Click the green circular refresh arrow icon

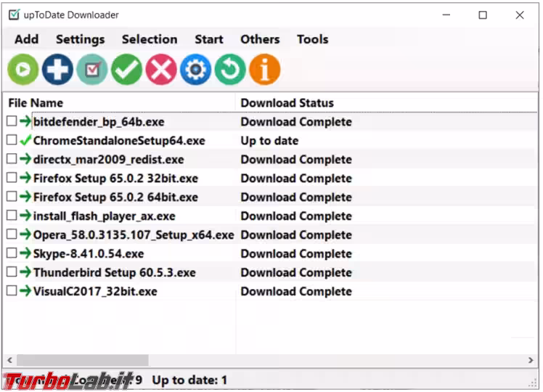tap(230, 70)
